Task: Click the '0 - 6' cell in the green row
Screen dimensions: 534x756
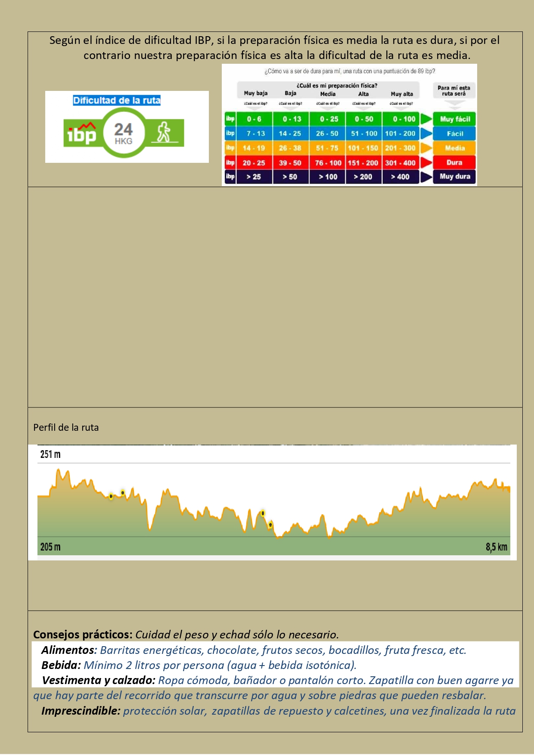Action: click(254, 119)
